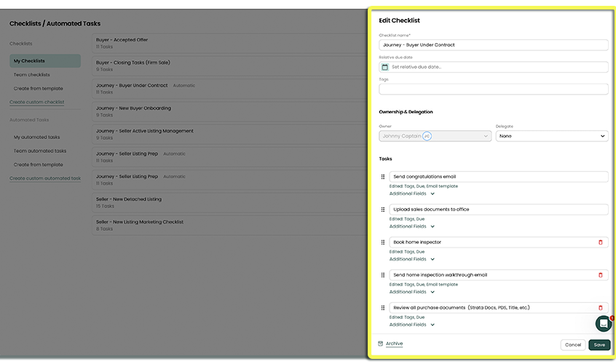The width and height of the screenshot is (616, 364).
Task: Open the Delegate dropdown set to None
Action: coord(551,136)
